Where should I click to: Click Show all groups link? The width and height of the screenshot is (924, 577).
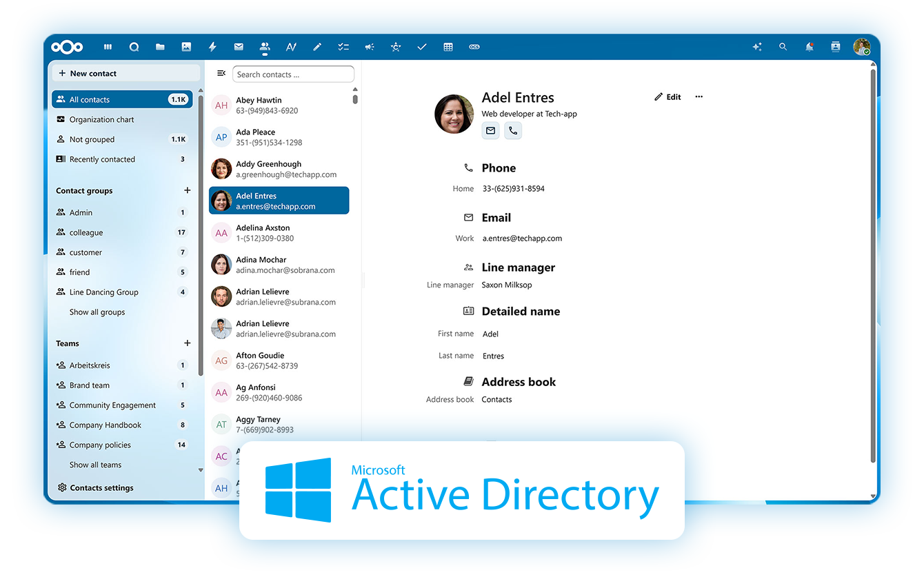tap(97, 312)
